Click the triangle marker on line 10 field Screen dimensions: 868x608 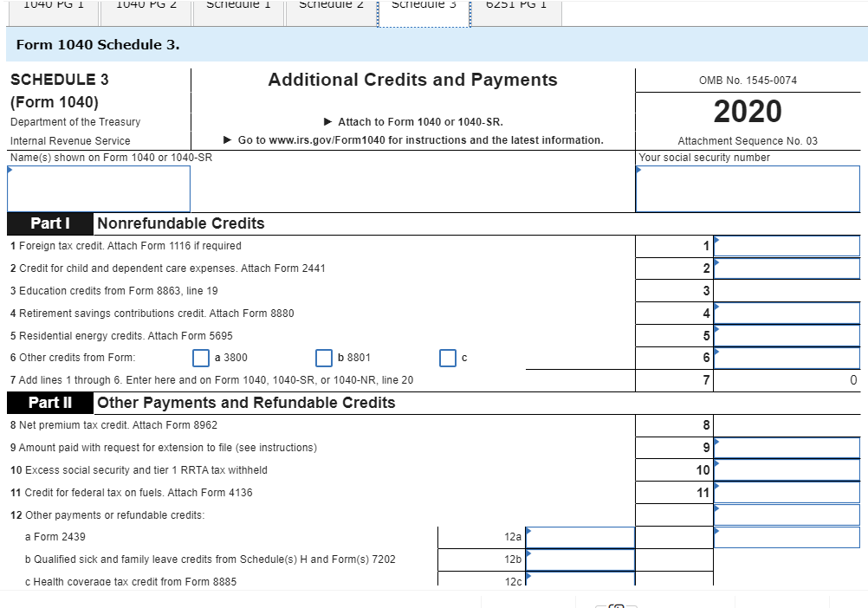(716, 464)
